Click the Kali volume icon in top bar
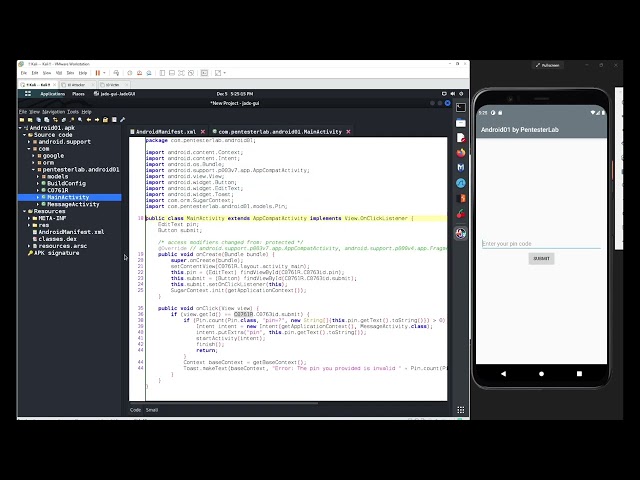The width and height of the screenshot is (640, 480). coord(453,94)
